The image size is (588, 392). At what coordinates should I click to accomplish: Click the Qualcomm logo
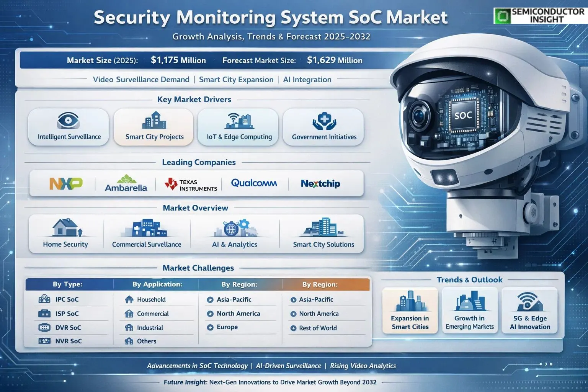pyautogui.click(x=254, y=183)
